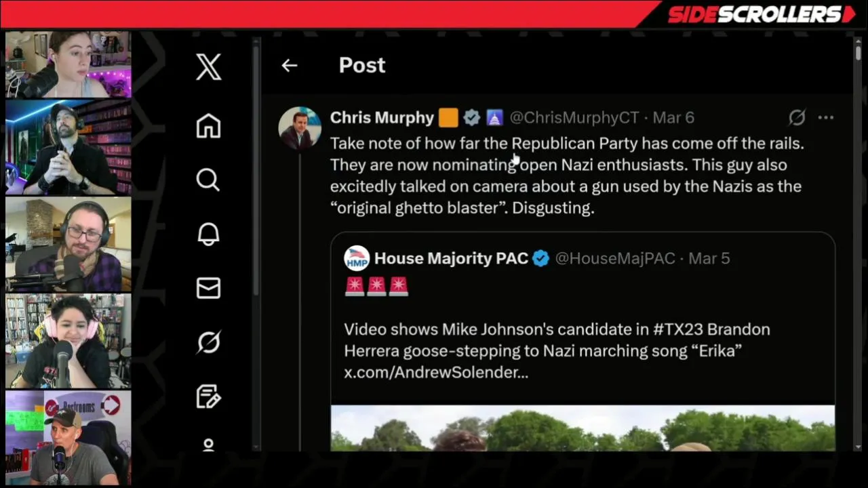
Task: Click the X logo in the sidebar
Action: pyautogui.click(x=208, y=67)
